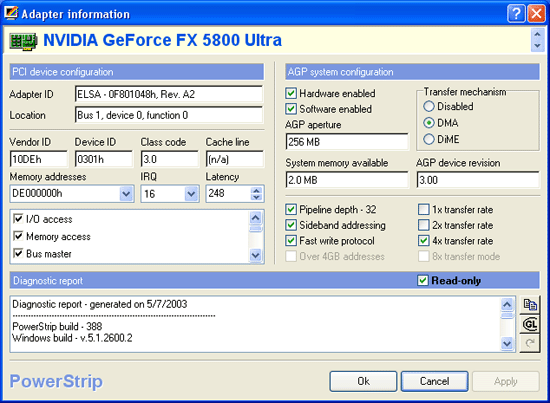Click up arrow of access options list

point(255,218)
